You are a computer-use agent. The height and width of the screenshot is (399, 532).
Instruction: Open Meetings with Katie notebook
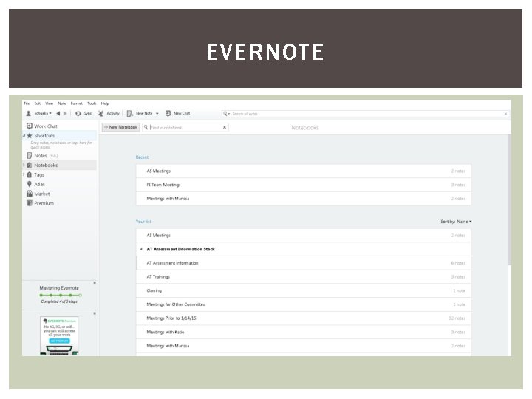point(304,332)
